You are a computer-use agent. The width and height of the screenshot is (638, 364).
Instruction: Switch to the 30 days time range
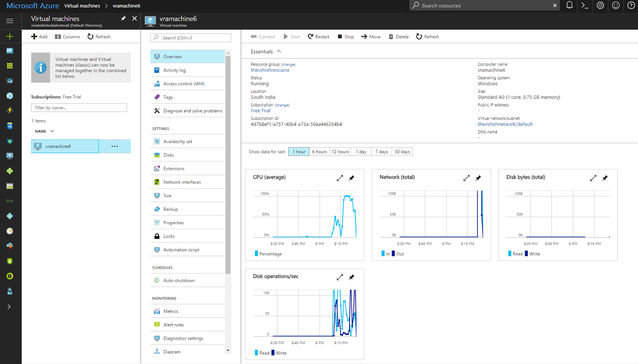pyautogui.click(x=402, y=151)
